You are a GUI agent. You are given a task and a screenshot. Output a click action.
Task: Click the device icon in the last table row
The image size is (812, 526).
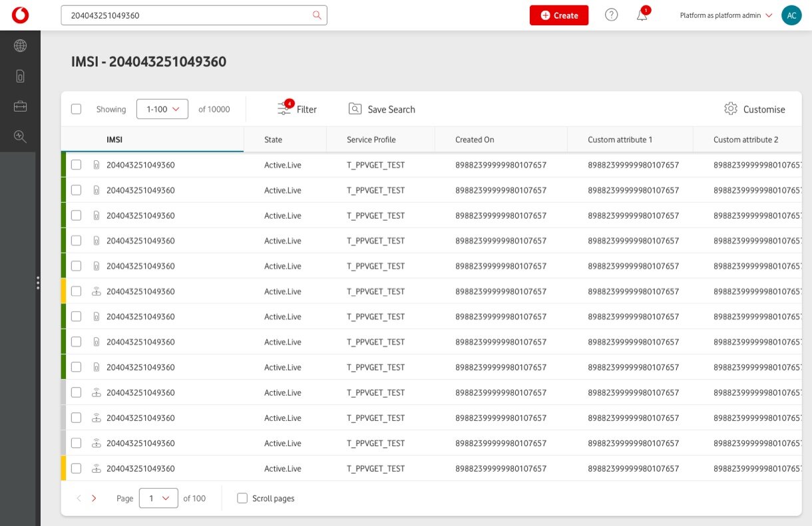point(96,468)
